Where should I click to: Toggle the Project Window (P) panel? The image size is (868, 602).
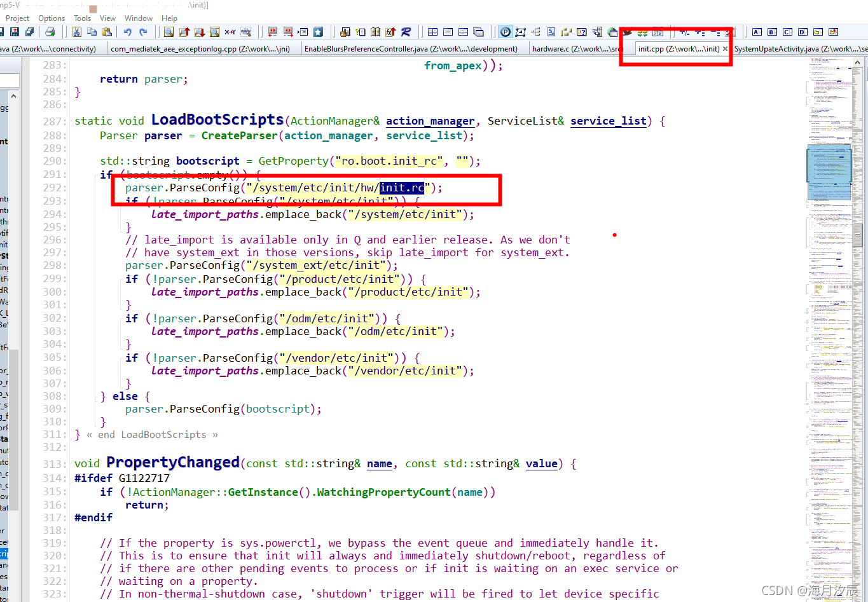[506, 32]
